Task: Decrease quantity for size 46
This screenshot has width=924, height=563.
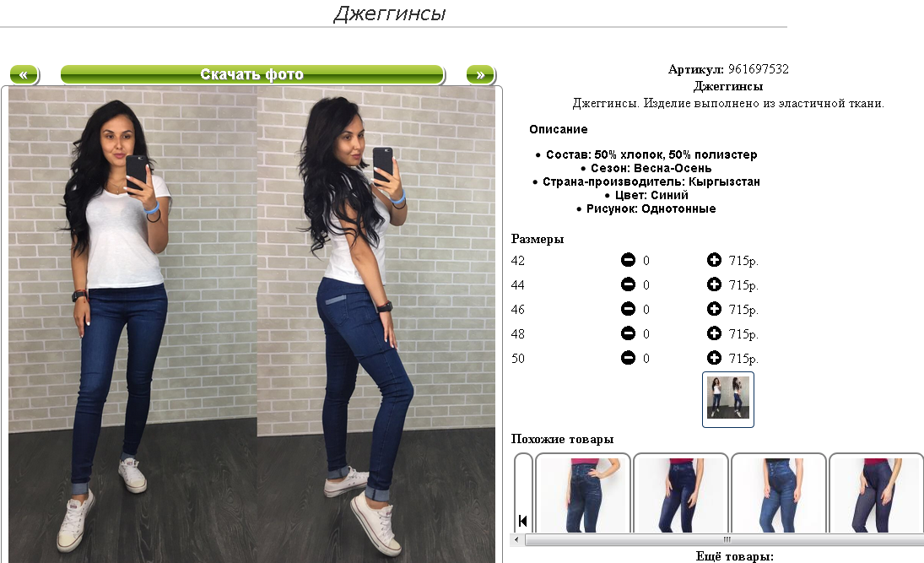Action: (628, 309)
